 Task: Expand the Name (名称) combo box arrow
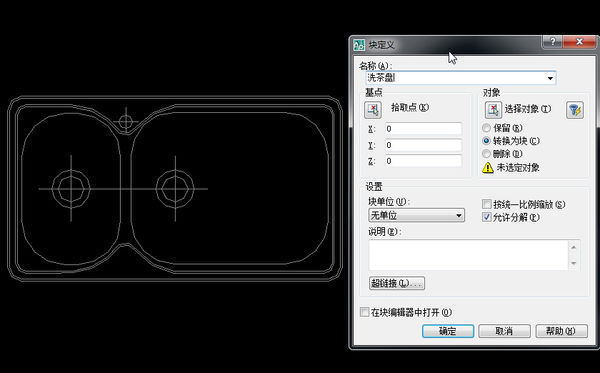click(550, 78)
